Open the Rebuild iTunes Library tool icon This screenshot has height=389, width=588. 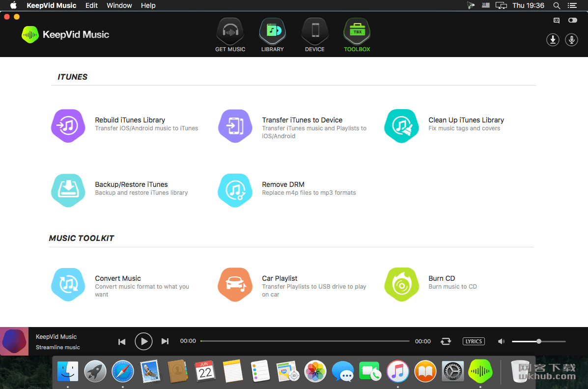[x=68, y=126]
